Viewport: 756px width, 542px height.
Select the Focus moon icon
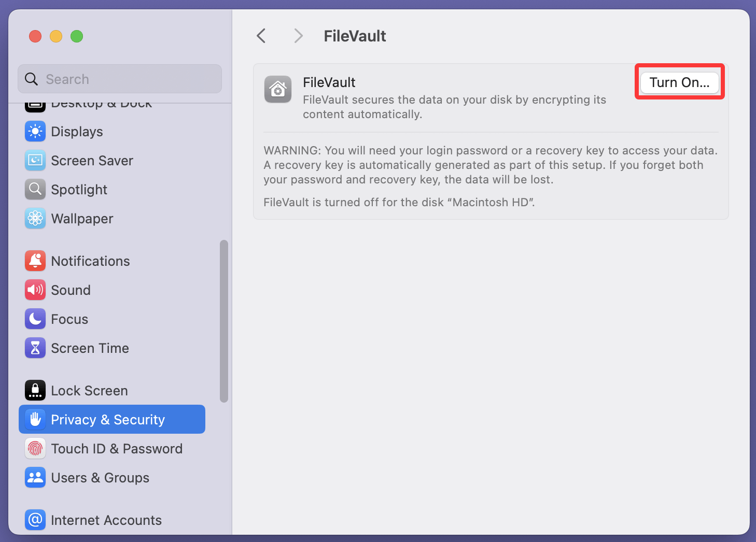pyautogui.click(x=35, y=319)
